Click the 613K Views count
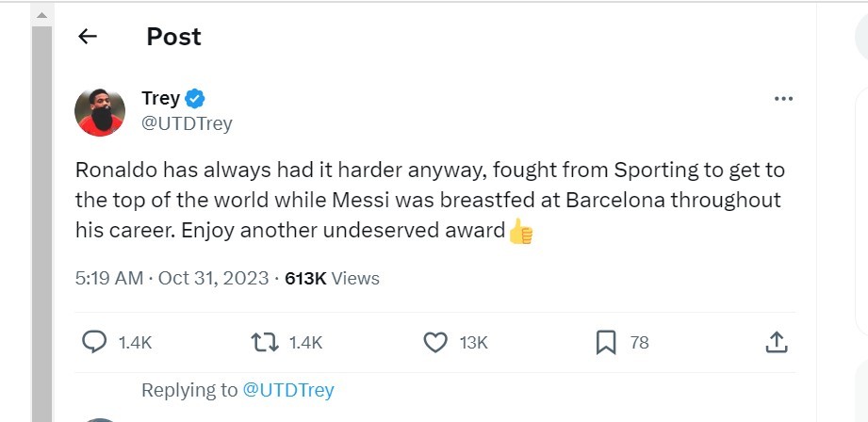Screen dimensions: 868x422 pos(332,278)
